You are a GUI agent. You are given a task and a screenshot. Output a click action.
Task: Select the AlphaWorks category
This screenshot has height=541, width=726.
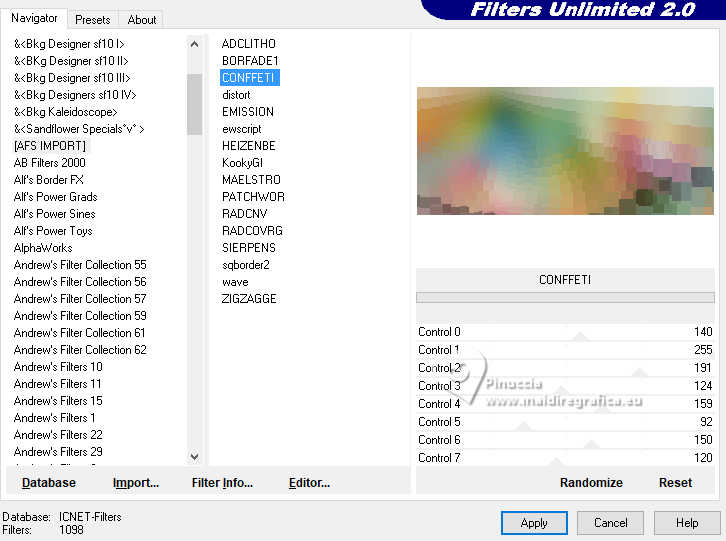(43, 248)
